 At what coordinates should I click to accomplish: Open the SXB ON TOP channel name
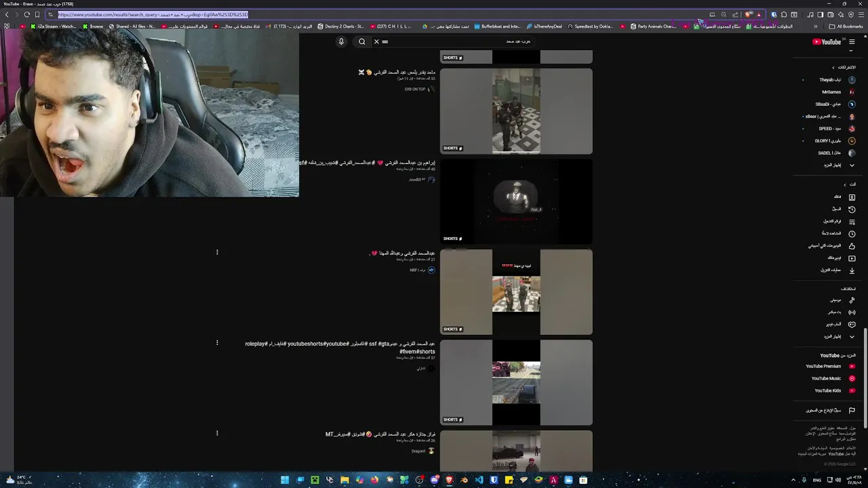point(414,89)
